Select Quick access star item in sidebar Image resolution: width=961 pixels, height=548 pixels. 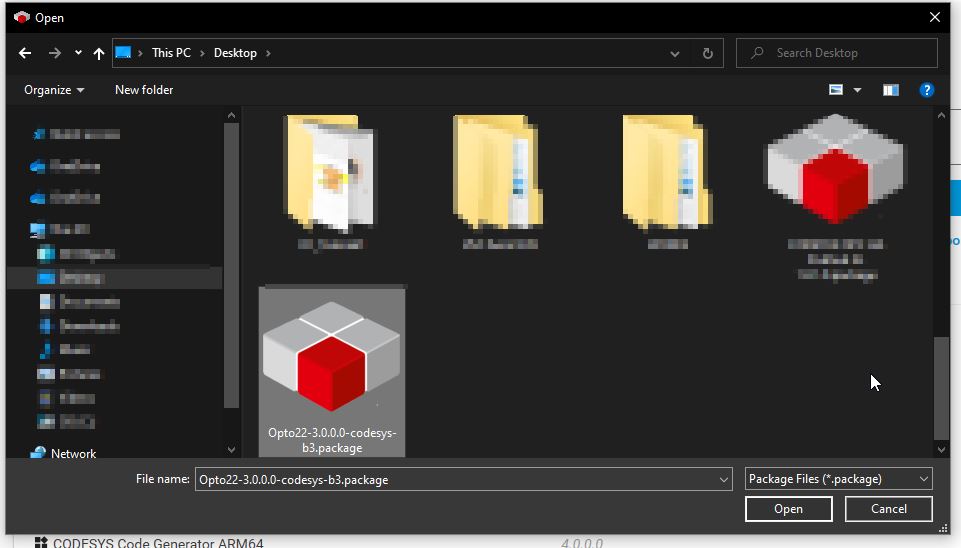click(x=77, y=134)
